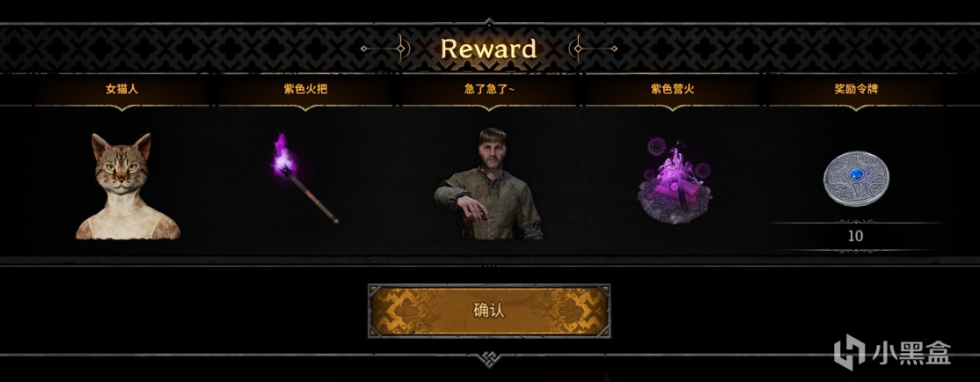Click the 小黑盒 watermark logo
The width and height of the screenshot is (980, 382).
point(850,352)
